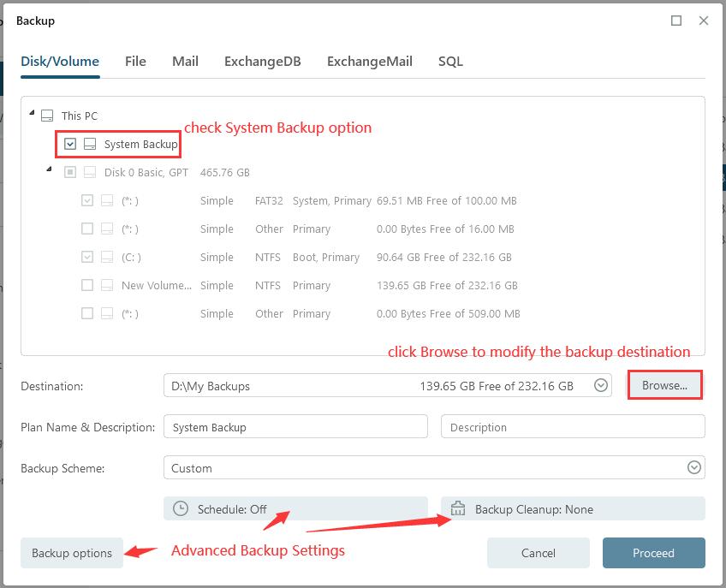Toggle the Disk 0 Basic GPT checkbox

(70, 173)
